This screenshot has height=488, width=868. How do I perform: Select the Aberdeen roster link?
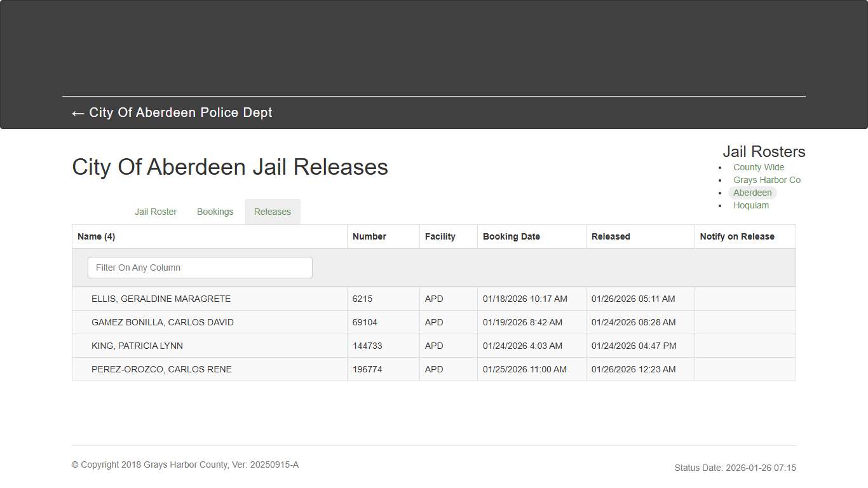(x=752, y=193)
